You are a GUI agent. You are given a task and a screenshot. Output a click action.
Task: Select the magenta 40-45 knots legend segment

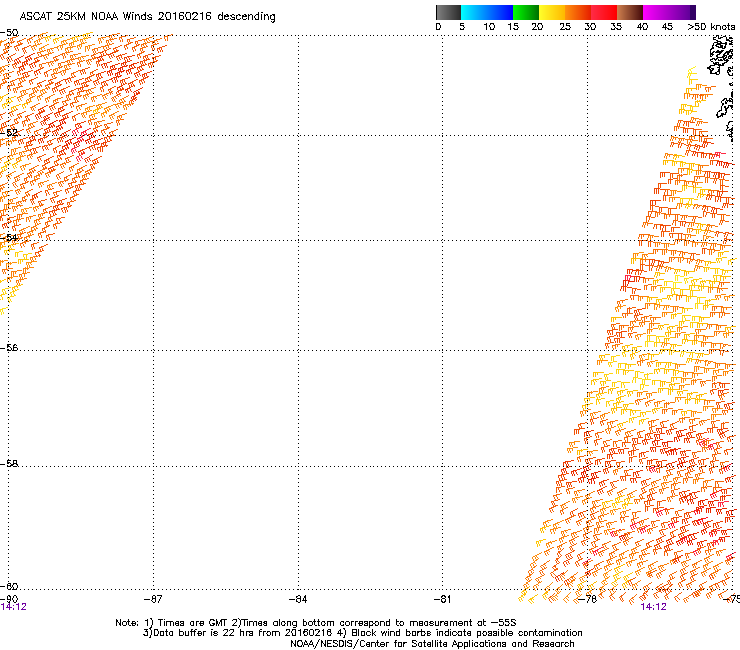656,12
